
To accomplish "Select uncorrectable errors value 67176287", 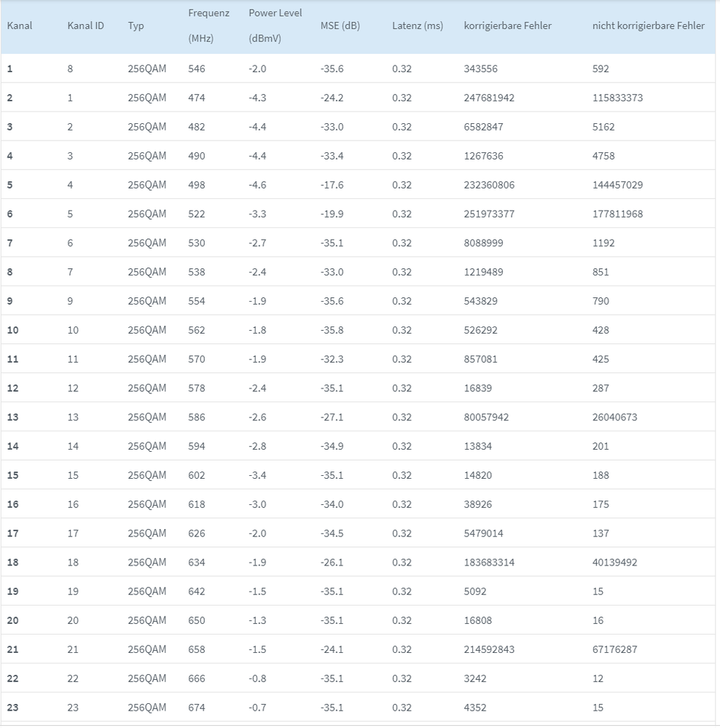I will (x=614, y=649).
